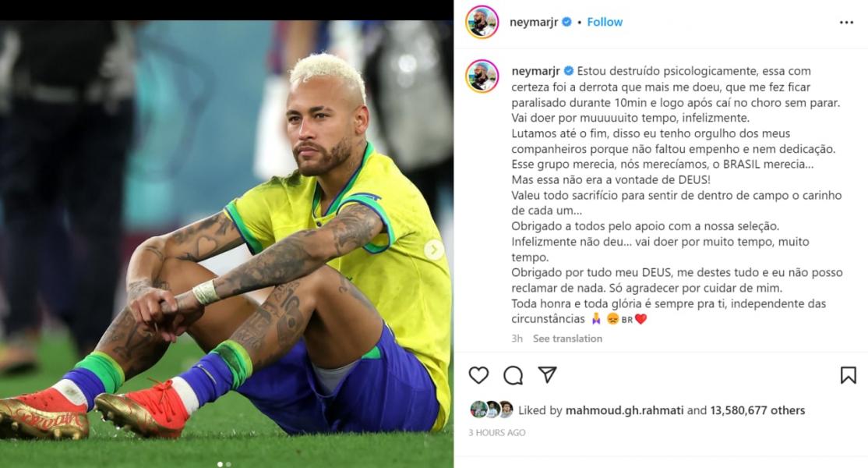Click the liker avatars next to Liked by
Screen dimensions: 868x468
pos(492,409)
